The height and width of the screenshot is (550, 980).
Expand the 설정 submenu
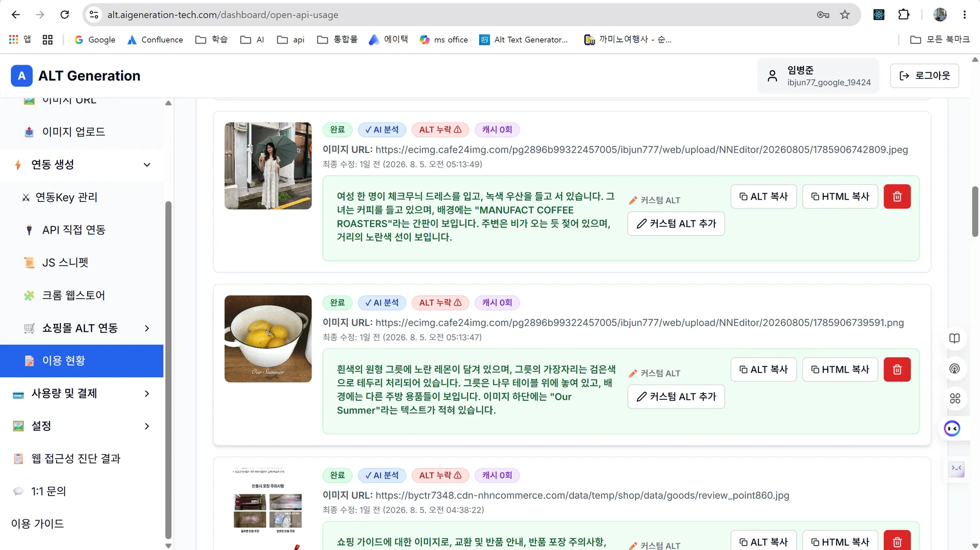coord(146,426)
